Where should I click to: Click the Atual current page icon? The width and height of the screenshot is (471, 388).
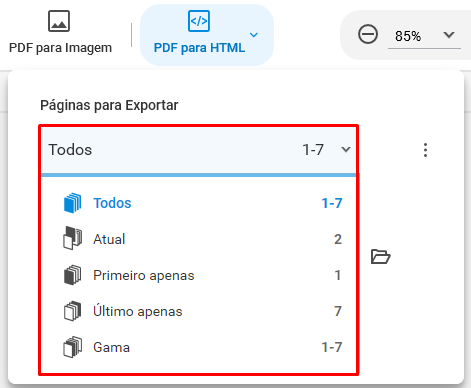[72, 238]
